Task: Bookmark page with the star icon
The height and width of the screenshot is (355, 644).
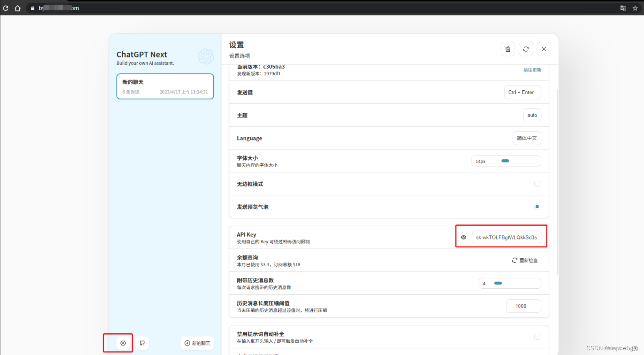Action: [x=635, y=8]
